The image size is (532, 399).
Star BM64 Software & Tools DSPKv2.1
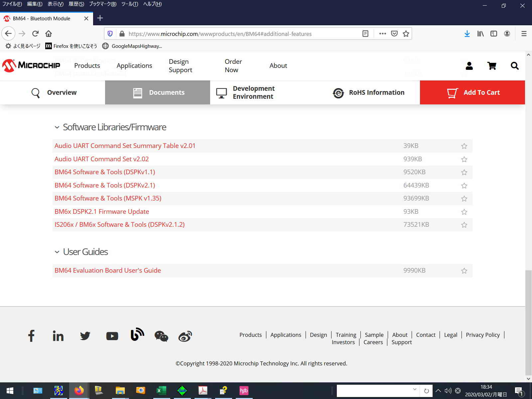point(464,186)
